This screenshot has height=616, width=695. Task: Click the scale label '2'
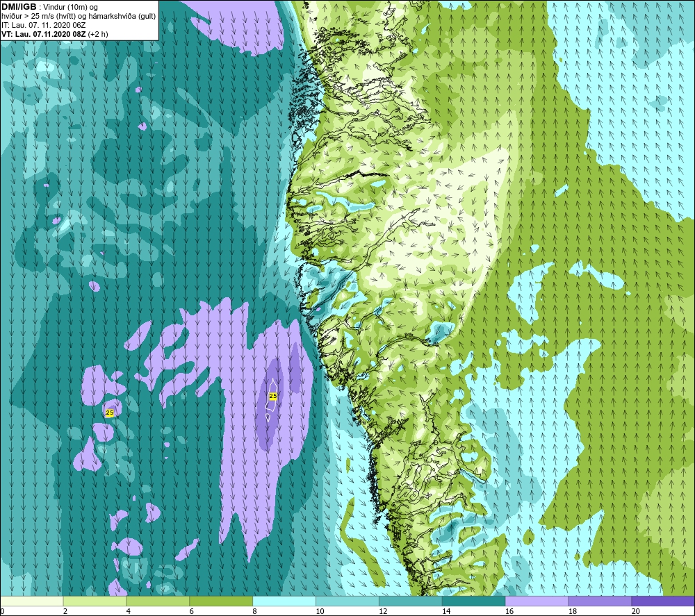65,611
